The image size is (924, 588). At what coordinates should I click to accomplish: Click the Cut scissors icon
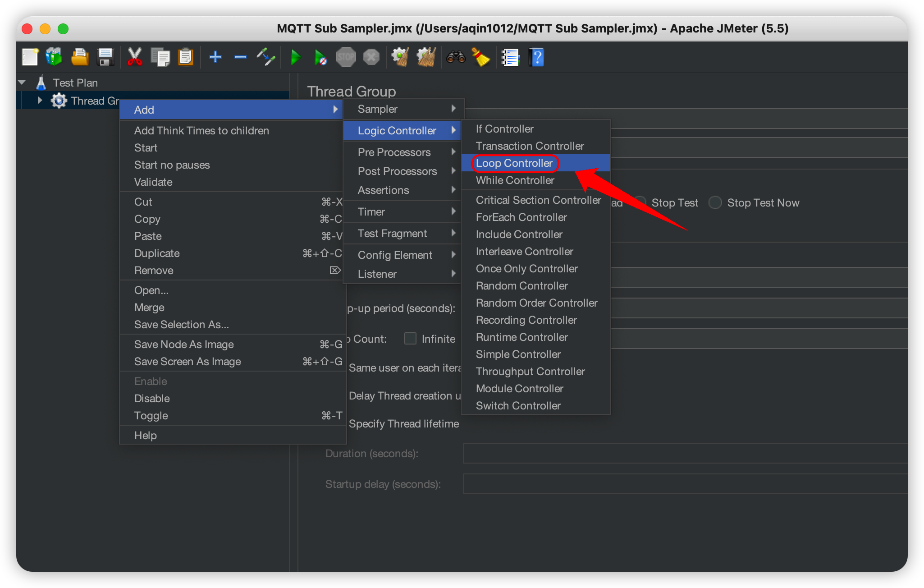point(134,57)
